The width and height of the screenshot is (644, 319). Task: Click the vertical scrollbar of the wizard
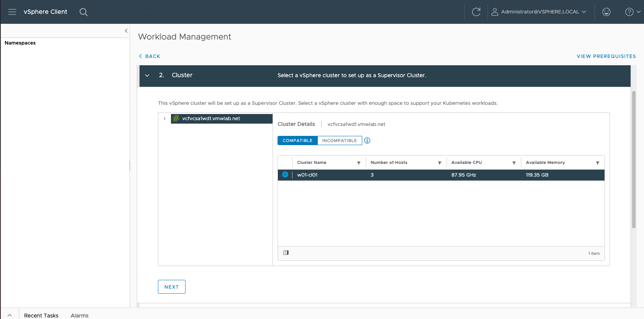coord(634,159)
